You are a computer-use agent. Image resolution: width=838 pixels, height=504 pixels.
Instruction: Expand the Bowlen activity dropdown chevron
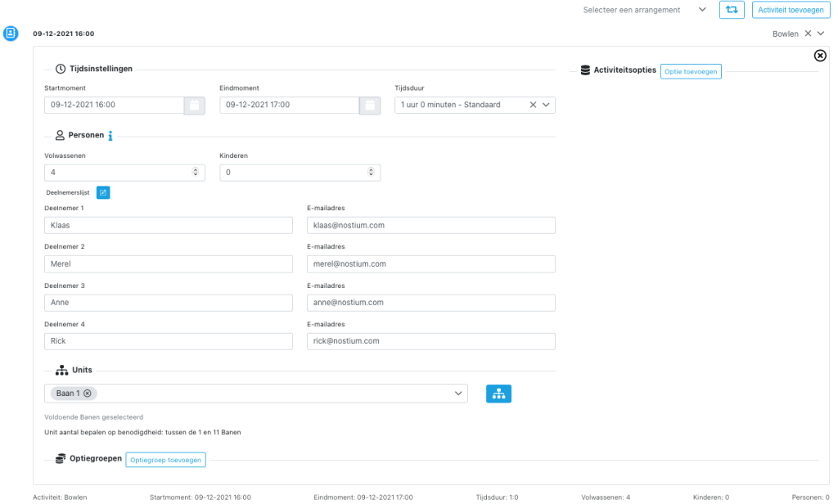click(x=821, y=34)
